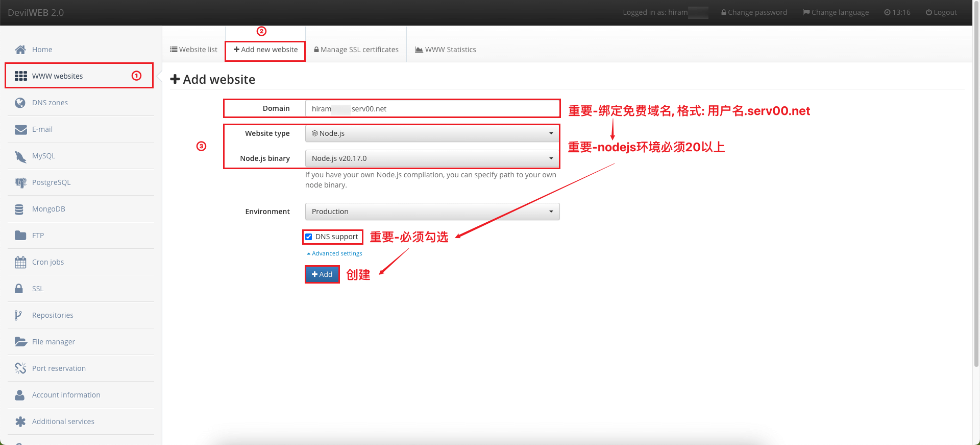Click the Home sidebar entry
This screenshot has width=980, height=445.
point(81,50)
